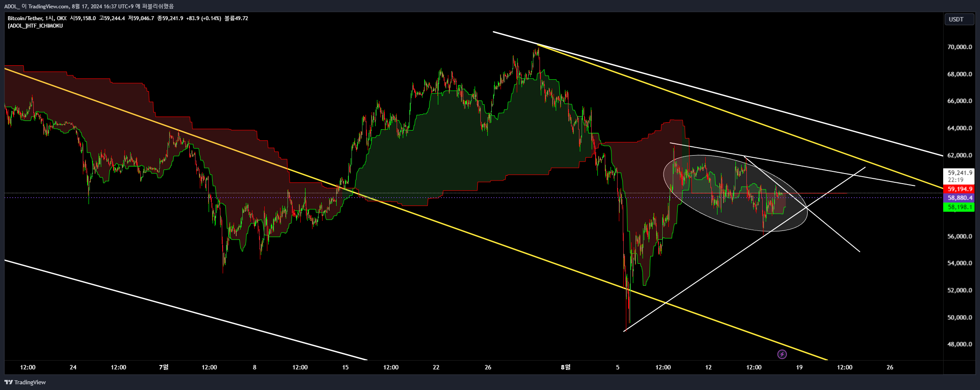Image resolution: width=980 pixels, height=390 pixels.
Task: Click the 19 date axis label
Action: pos(799,367)
